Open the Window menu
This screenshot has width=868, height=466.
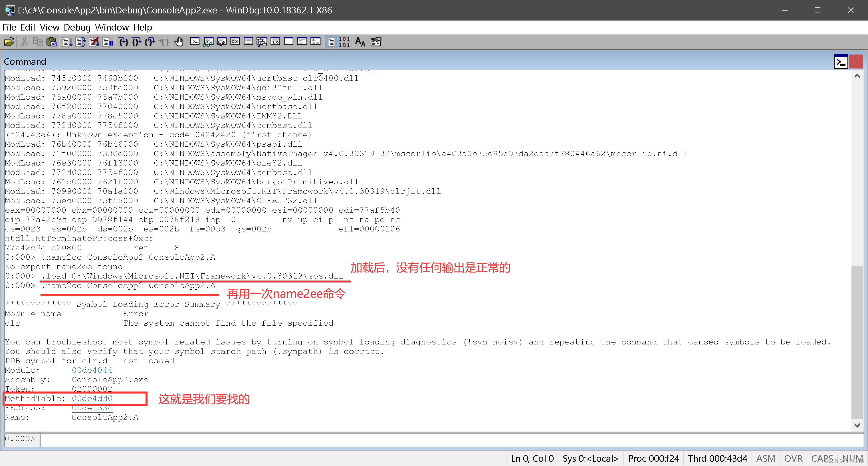click(x=112, y=27)
